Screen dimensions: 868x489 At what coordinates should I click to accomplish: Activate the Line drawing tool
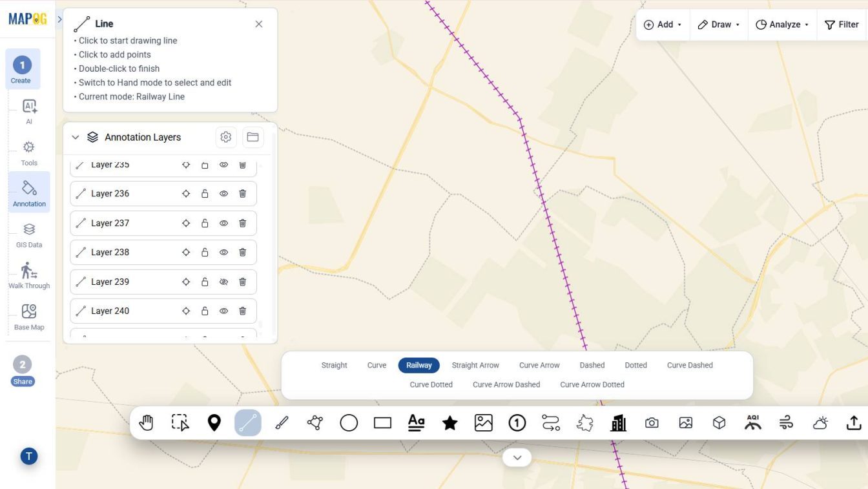click(x=248, y=423)
